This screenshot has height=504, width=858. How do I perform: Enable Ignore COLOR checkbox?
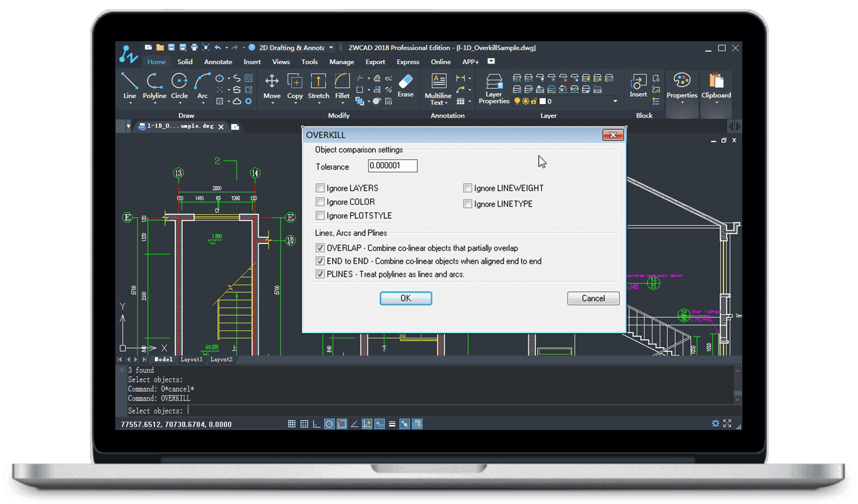[x=320, y=202]
